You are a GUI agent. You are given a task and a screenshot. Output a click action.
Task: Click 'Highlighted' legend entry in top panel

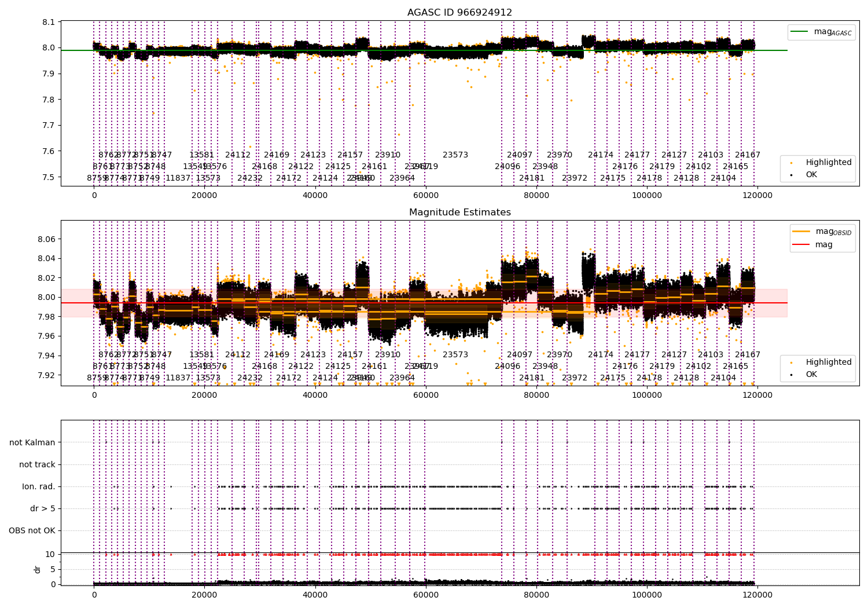[x=821, y=162]
